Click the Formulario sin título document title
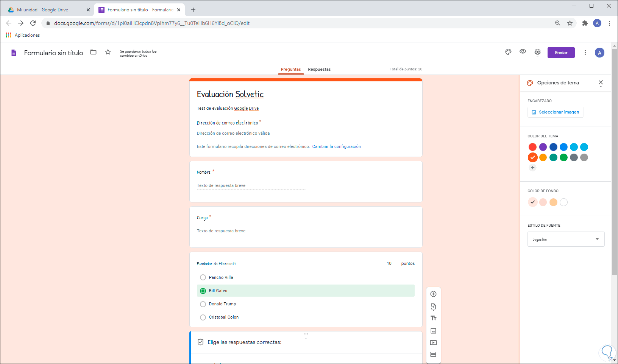The image size is (618, 364). point(54,53)
